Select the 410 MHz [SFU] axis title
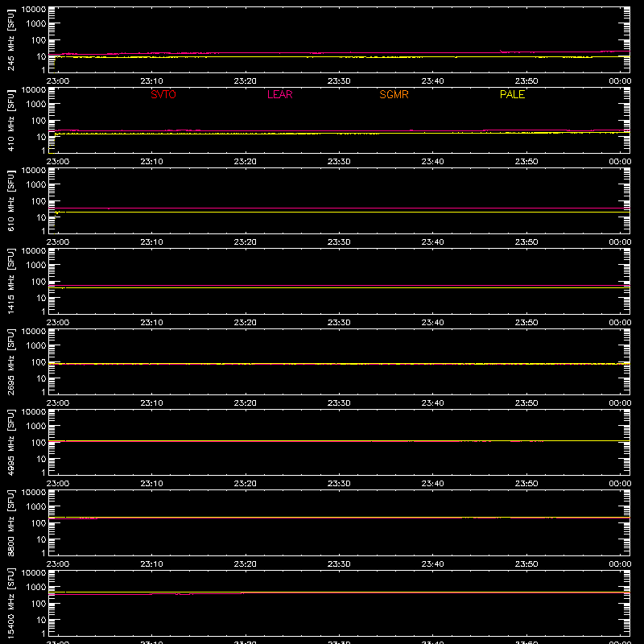The width and height of the screenshot is (644, 644). point(10,120)
